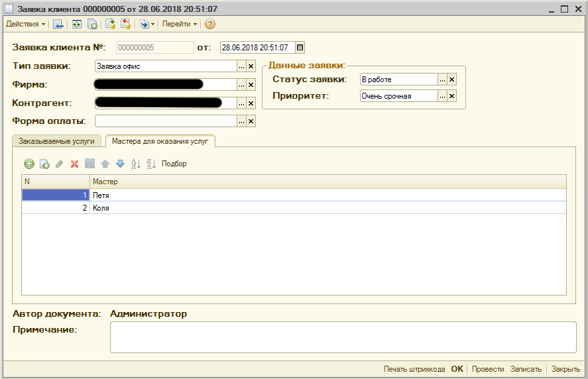
Task: Click Печать штрихкода at the bottom
Action: (x=414, y=369)
